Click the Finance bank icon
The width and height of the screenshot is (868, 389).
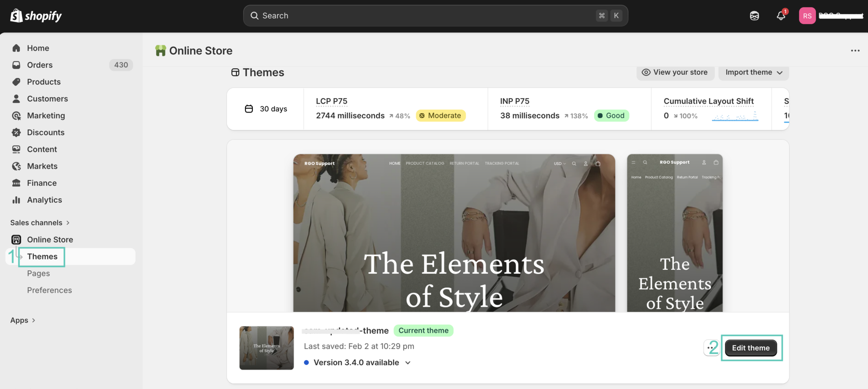[x=16, y=183]
